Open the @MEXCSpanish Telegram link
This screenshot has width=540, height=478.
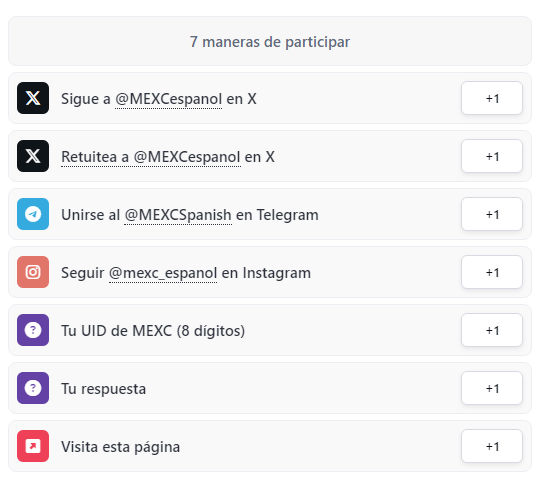(x=178, y=215)
